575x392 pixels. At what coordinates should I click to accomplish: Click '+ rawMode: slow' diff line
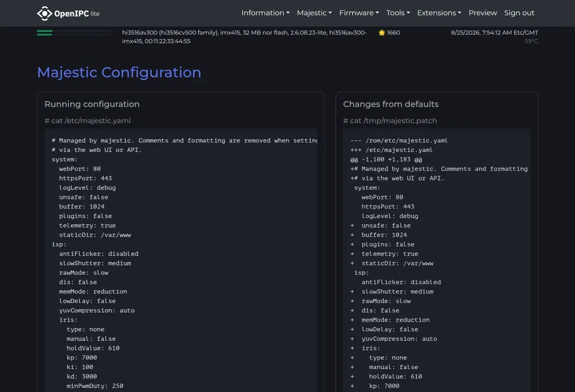pyautogui.click(x=380, y=301)
